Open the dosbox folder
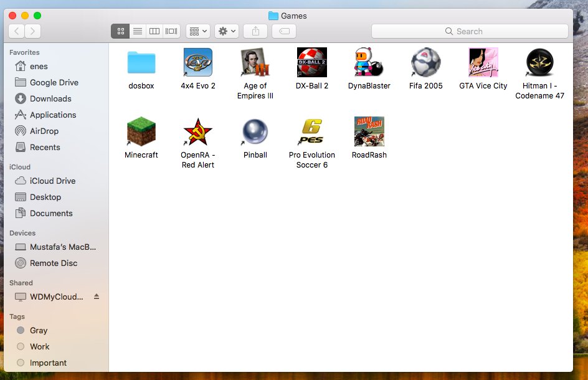This screenshot has height=380, width=588. pos(141,62)
